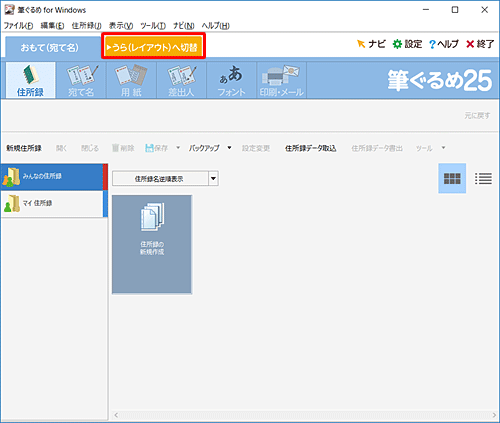Switch to thumbnail grid view
Image resolution: width=500 pixels, height=423 pixels.
pyautogui.click(x=452, y=178)
